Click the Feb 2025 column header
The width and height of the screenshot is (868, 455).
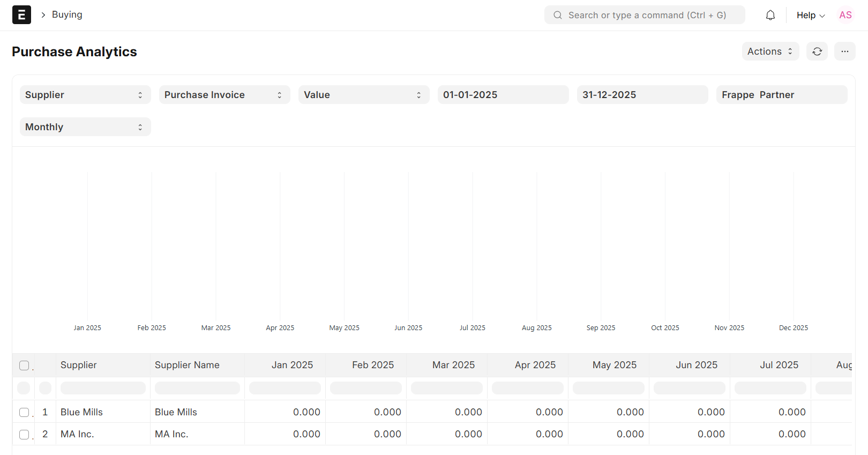pos(366,365)
